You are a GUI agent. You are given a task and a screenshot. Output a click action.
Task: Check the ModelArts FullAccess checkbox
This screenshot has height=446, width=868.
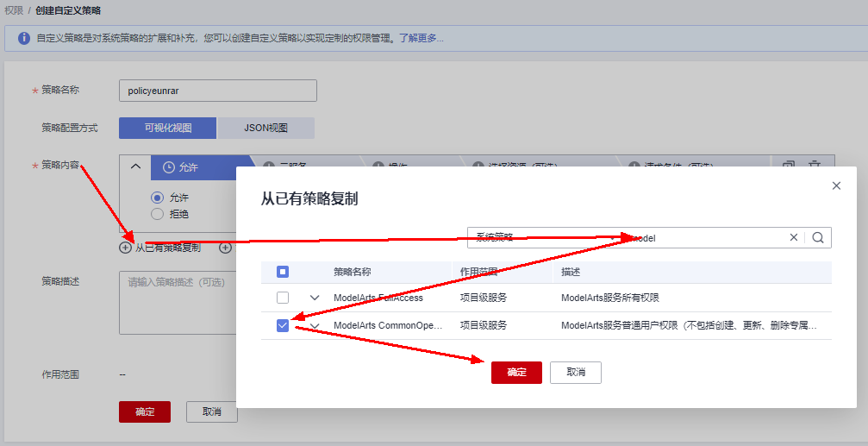point(283,298)
